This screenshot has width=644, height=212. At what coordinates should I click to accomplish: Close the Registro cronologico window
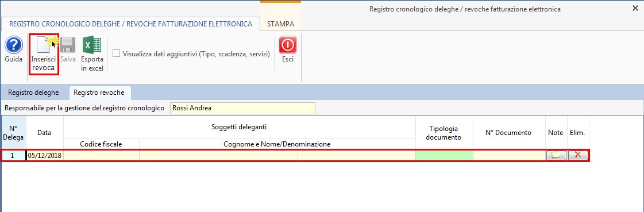tap(635, 9)
